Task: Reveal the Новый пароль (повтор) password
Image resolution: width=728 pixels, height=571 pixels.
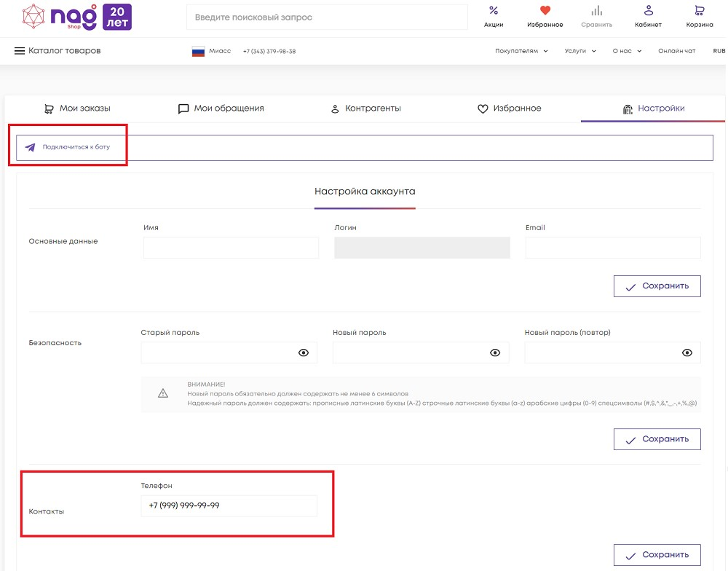Action: pyautogui.click(x=687, y=353)
